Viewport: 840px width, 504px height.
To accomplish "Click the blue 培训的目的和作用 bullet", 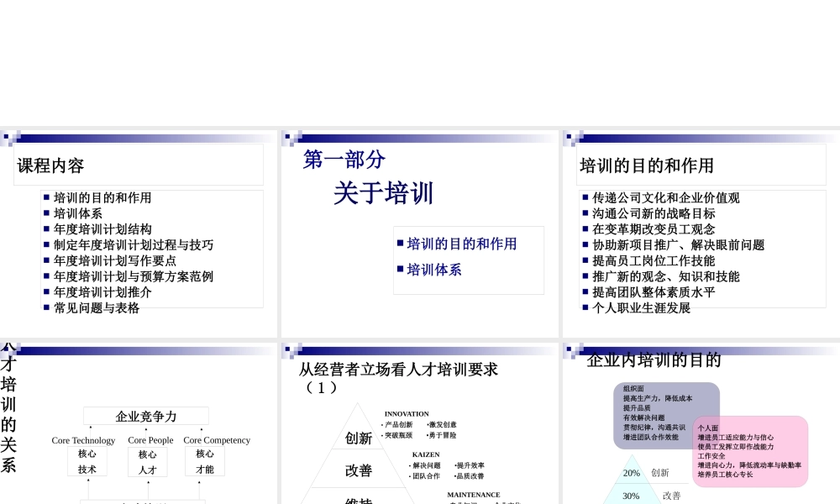I will click(x=462, y=244).
